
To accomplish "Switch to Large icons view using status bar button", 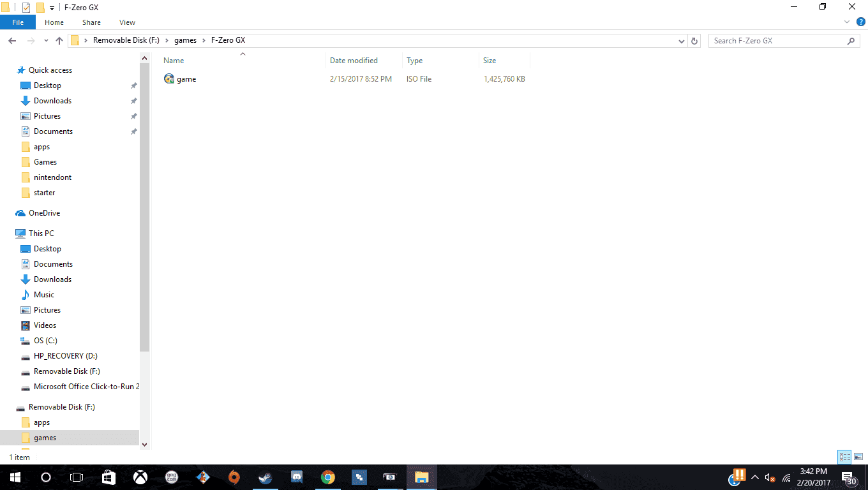I will tap(858, 457).
